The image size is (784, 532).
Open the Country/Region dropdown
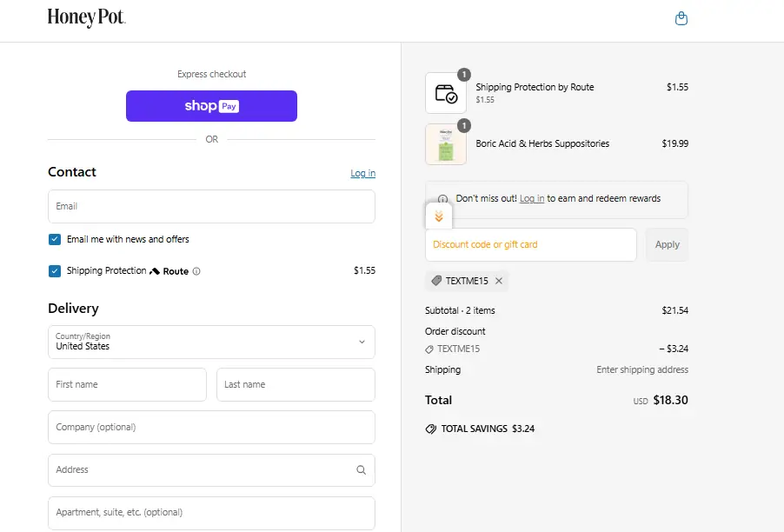pyautogui.click(x=211, y=342)
